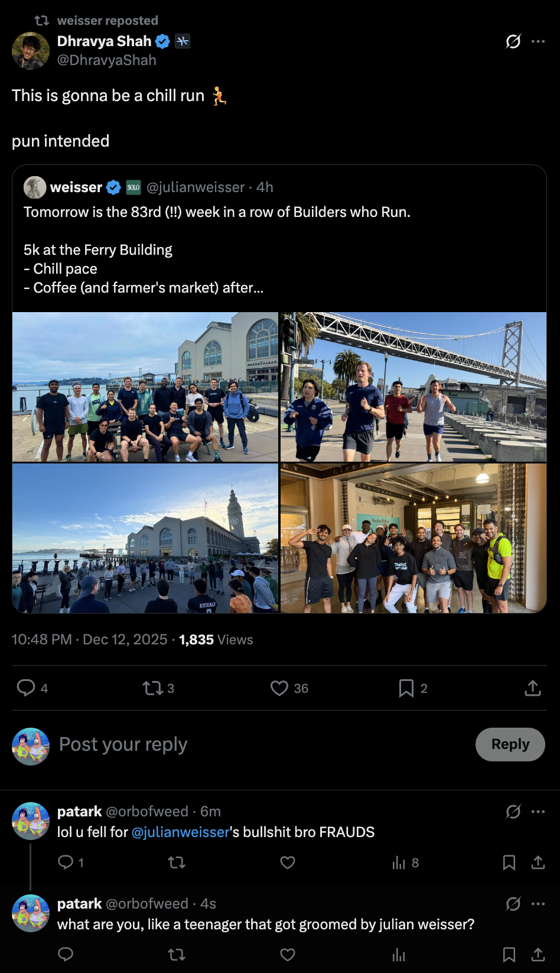
Task: Open Dhravya Shah's profile name
Action: coord(104,41)
